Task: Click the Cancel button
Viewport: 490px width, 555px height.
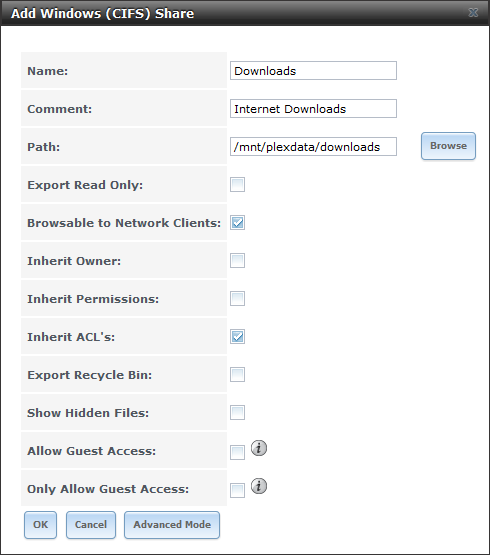Action: [91, 525]
